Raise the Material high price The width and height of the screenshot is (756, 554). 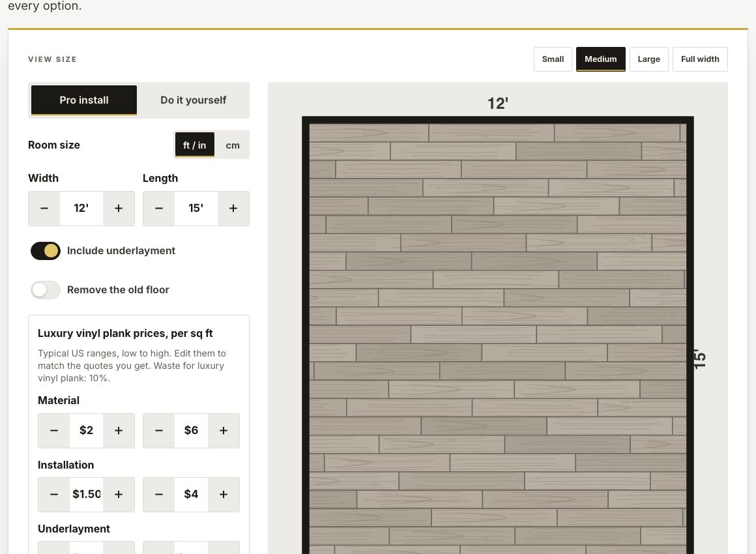tap(224, 431)
